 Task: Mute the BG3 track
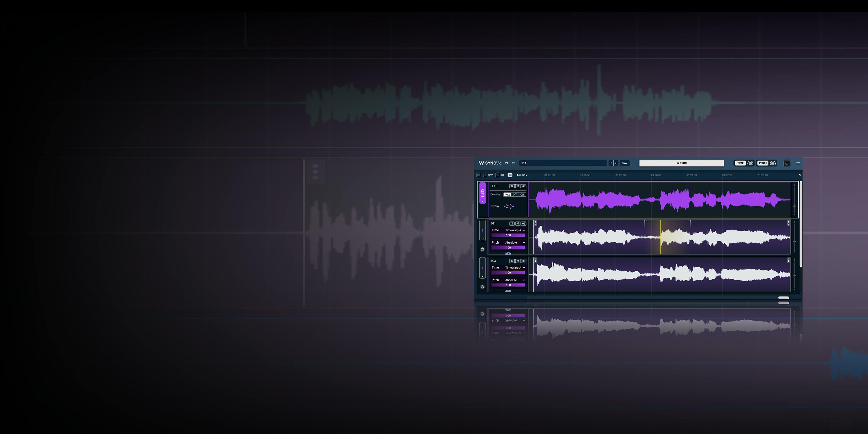(x=518, y=261)
